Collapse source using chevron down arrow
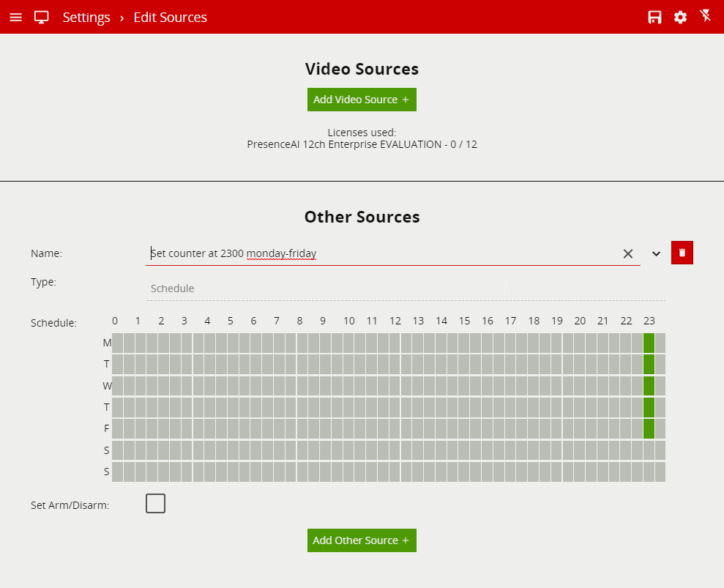724x588 pixels. (656, 253)
